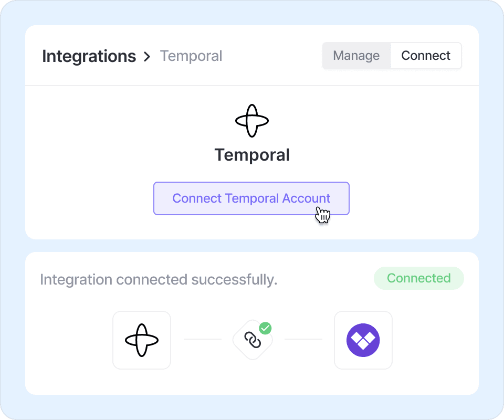
Task: Click the purple diamond app logo
Action: (x=363, y=340)
